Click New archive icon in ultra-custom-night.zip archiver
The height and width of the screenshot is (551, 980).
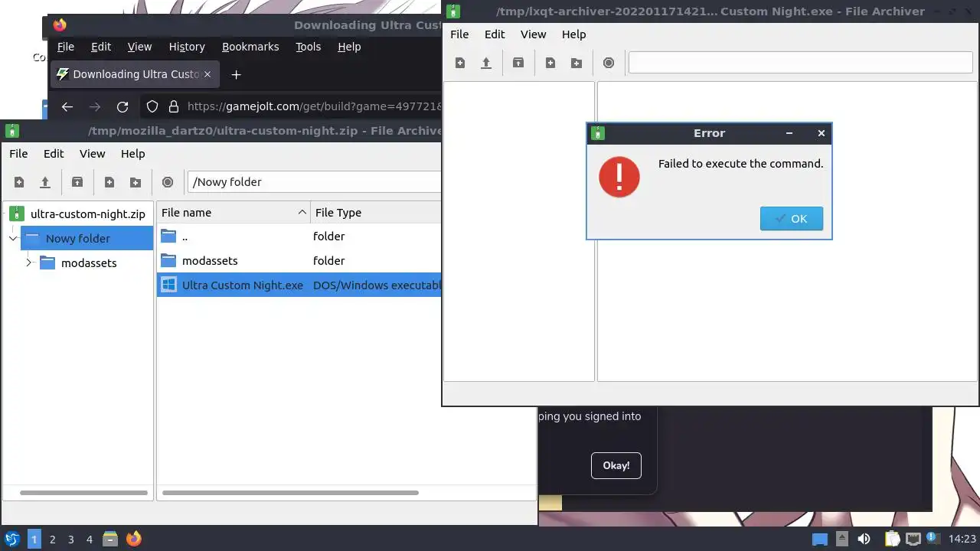click(x=19, y=182)
